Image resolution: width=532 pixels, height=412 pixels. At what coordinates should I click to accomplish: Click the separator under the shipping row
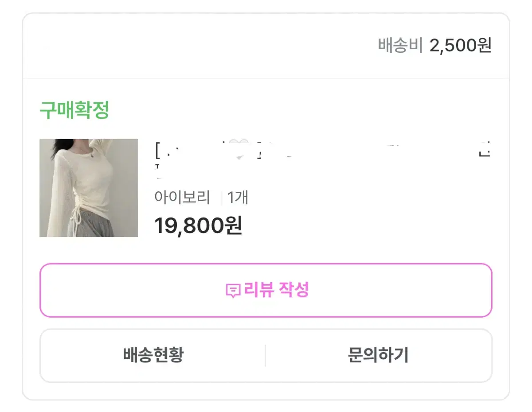[x=266, y=78]
